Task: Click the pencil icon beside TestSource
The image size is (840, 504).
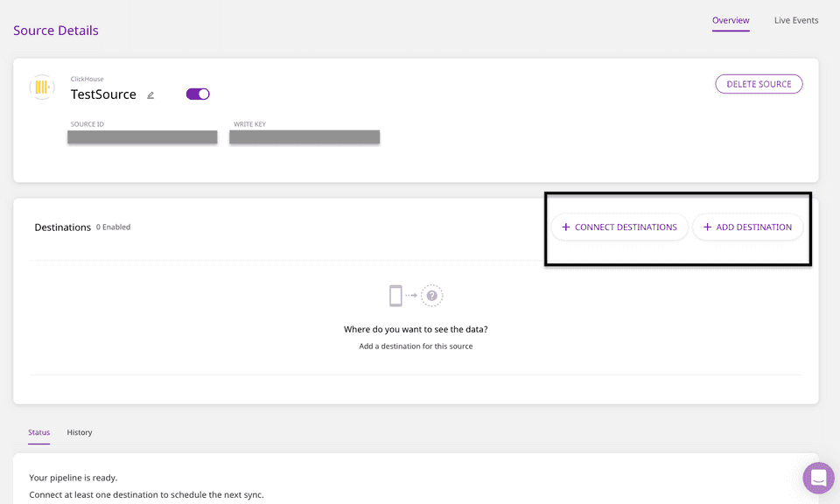Action: 150,95
